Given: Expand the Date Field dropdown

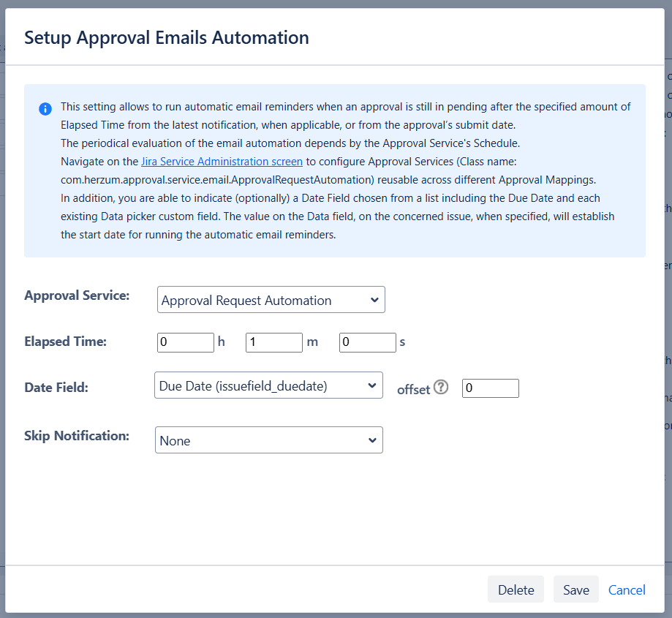Looking at the screenshot, I should (x=268, y=385).
